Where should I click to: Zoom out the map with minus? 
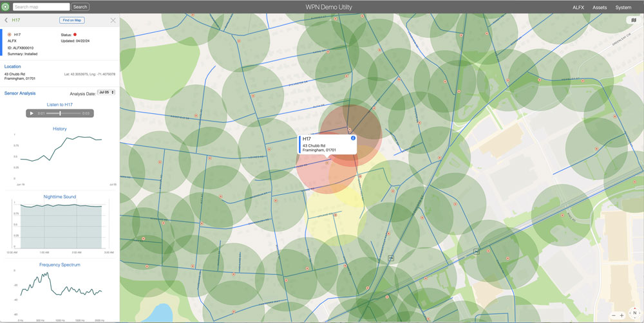614,315
